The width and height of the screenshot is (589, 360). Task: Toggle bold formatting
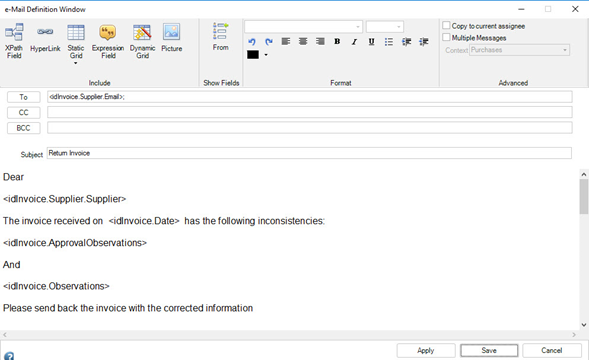click(x=337, y=41)
